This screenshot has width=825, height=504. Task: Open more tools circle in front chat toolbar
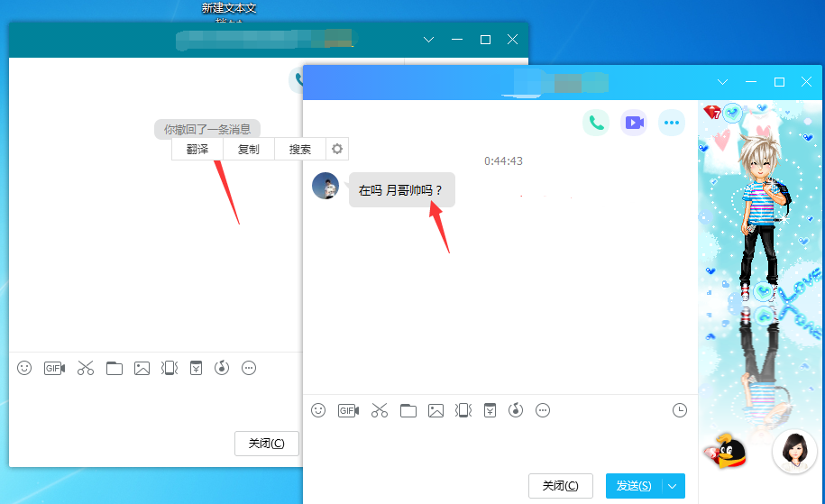click(x=543, y=410)
